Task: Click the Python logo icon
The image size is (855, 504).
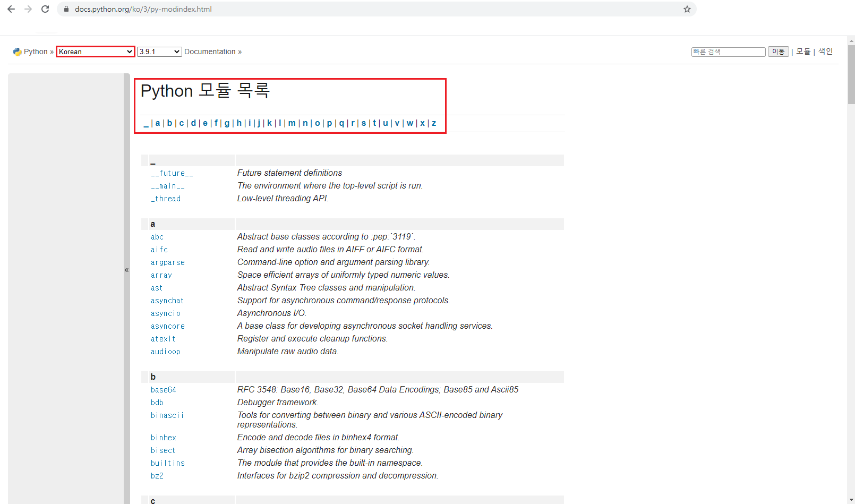Action: click(x=17, y=52)
